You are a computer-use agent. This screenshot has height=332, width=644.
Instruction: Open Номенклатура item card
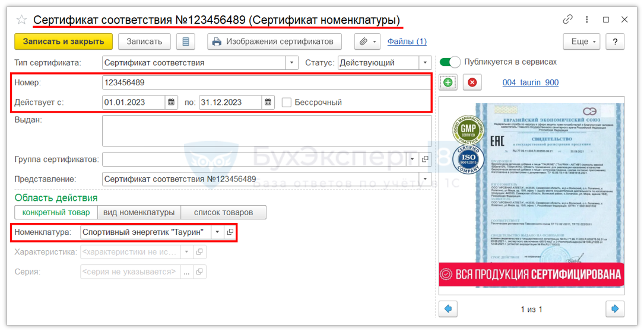tap(230, 232)
